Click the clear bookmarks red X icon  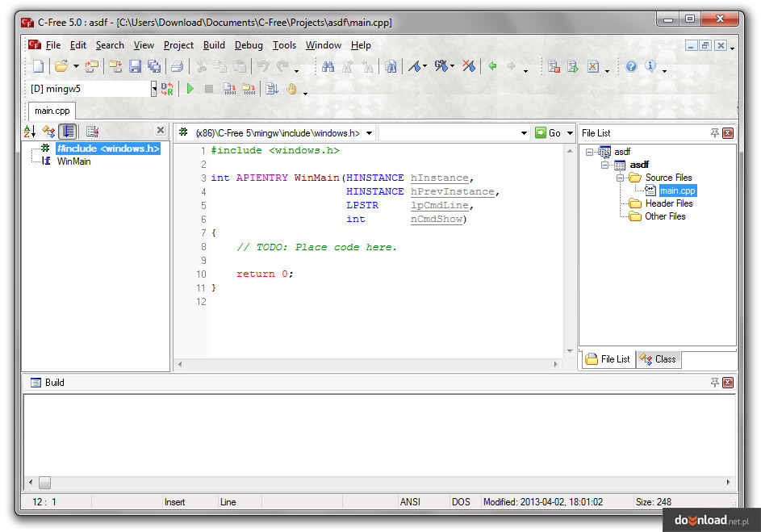coord(468,66)
